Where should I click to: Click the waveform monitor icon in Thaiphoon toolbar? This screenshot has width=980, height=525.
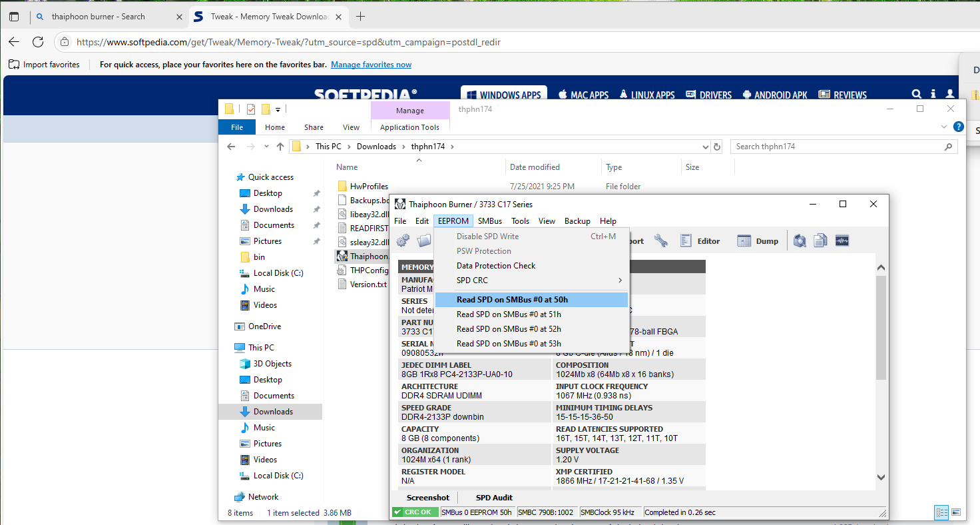pyautogui.click(x=842, y=241)
